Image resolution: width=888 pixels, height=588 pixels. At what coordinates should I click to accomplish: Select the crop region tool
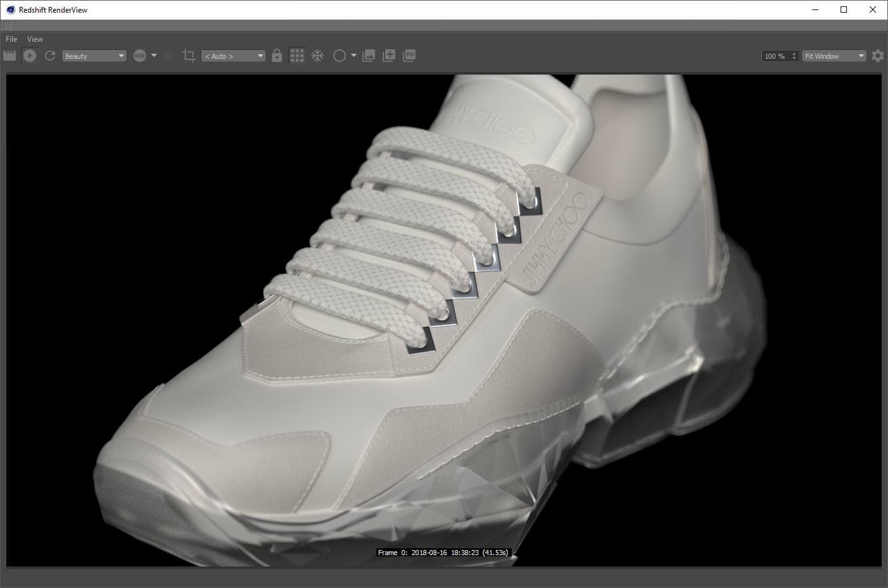188,56
